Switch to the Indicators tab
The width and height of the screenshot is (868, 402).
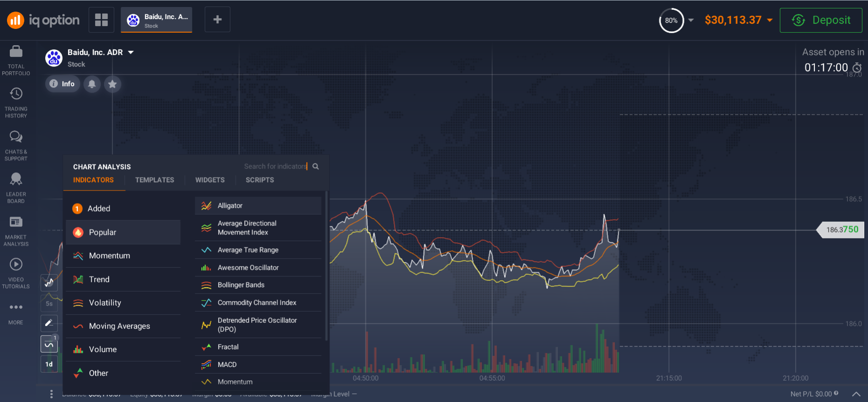click(93, 180)
